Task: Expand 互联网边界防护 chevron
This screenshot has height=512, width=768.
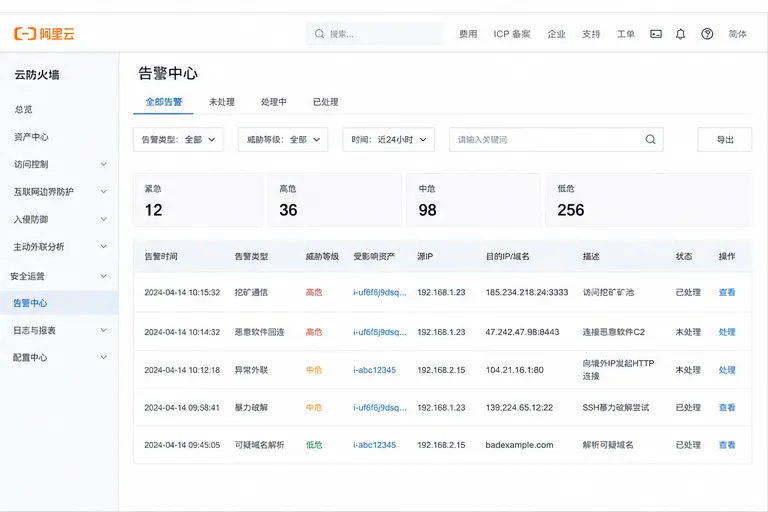Action: [104, 192]
